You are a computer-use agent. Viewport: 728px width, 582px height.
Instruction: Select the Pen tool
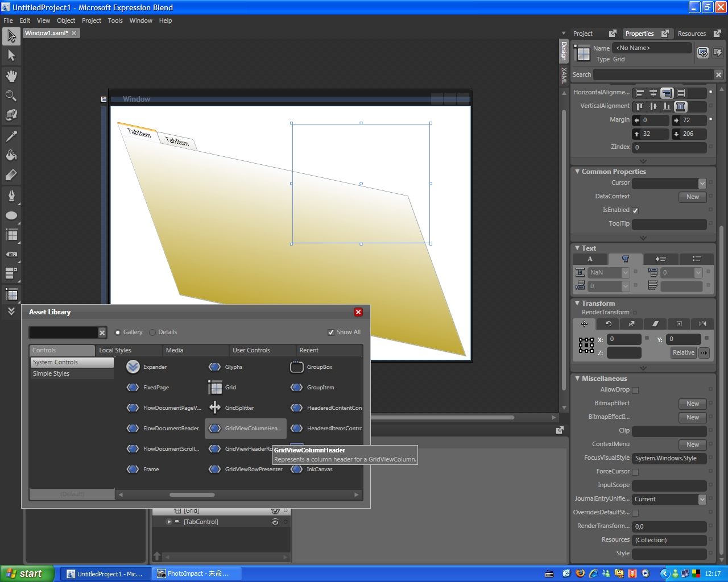(x=11, y=196)
